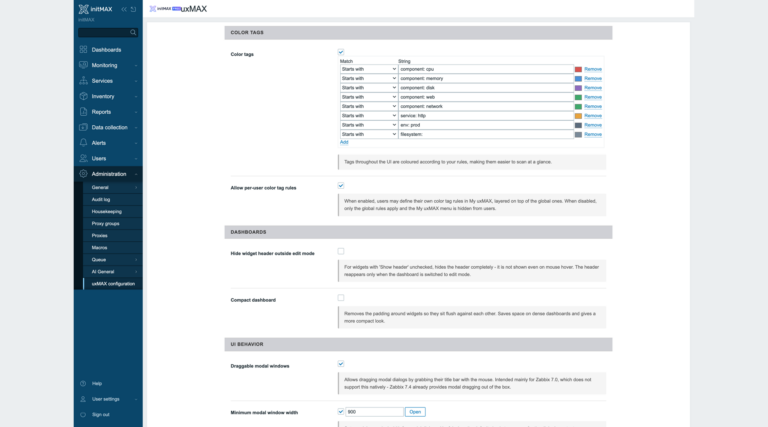Image resolution: width=768 pixels, height=427 pixels.
Task: Remove the filesystem: tag rule
Action: [x=593, y=134]
